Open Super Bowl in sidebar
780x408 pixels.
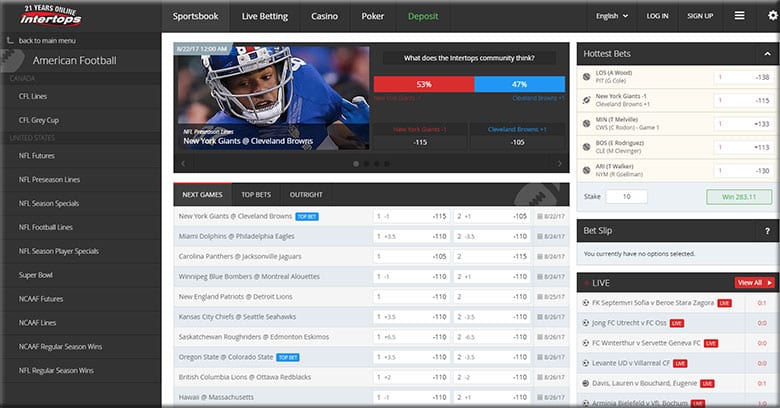82,275
